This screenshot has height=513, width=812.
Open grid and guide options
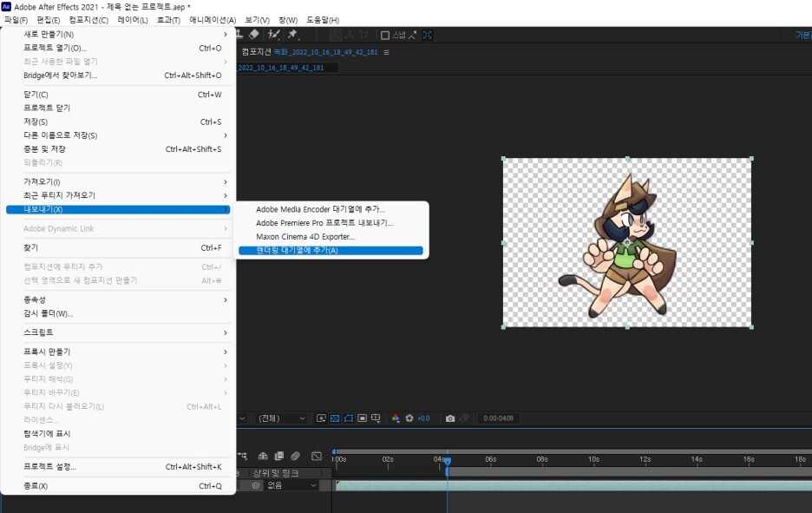coord(376,418)
